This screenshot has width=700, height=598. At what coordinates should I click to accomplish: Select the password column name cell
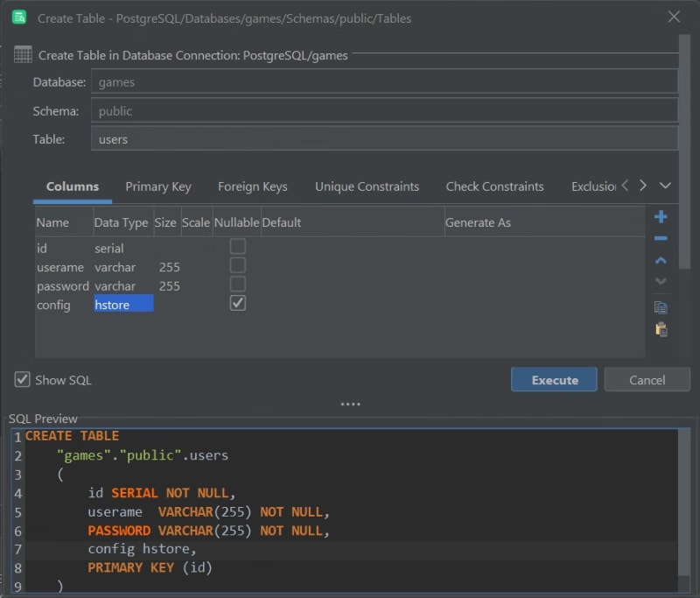click(x=64, y=285)
